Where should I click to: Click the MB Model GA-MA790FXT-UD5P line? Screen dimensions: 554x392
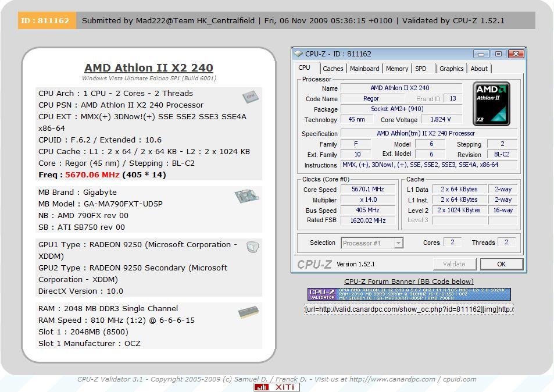point(101,204)
